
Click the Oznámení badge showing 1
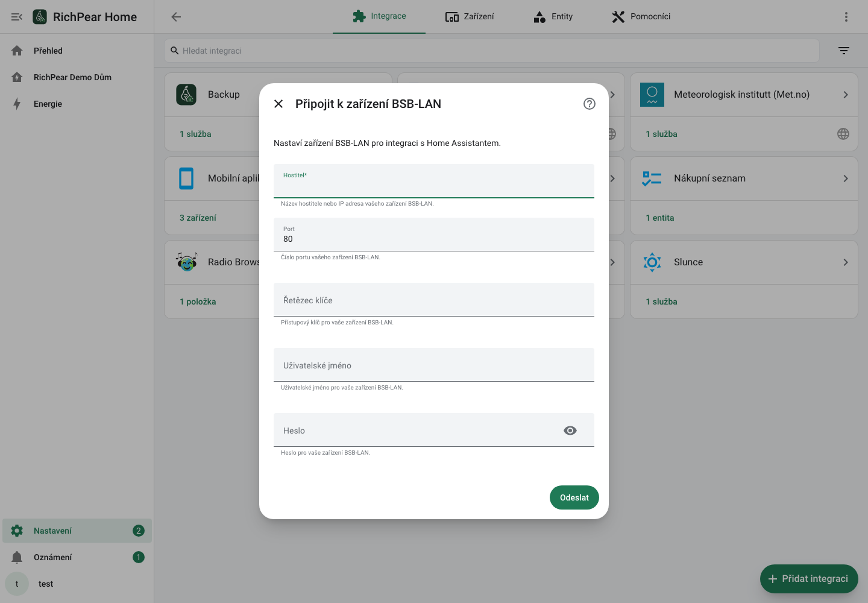(139, 557)
